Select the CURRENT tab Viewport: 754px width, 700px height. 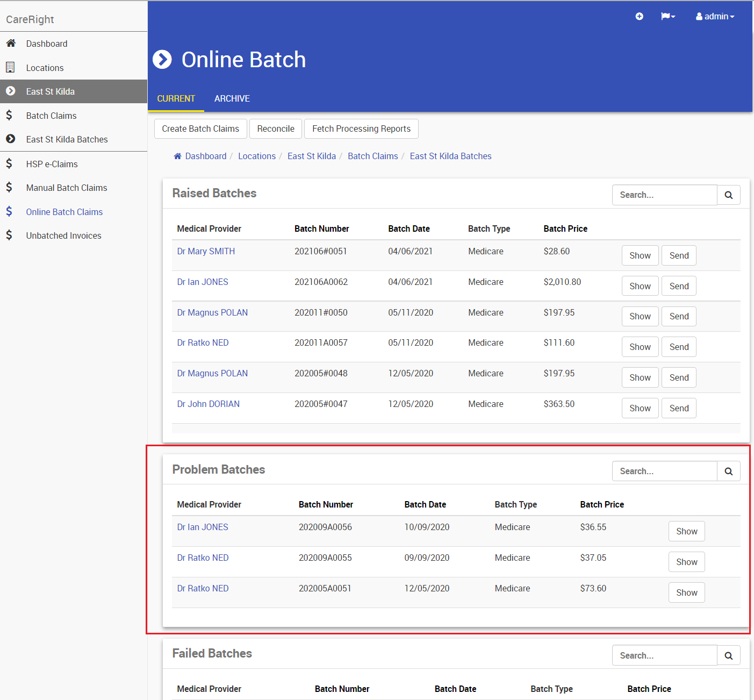tap(176, 99)
